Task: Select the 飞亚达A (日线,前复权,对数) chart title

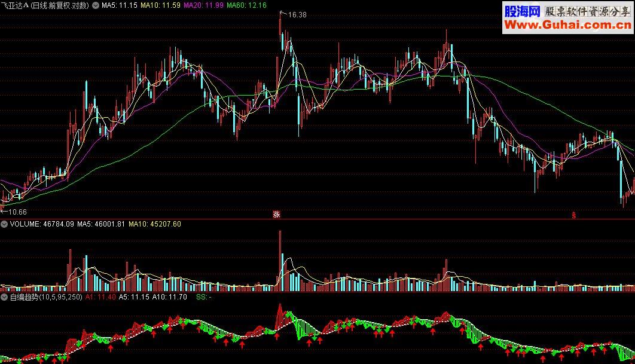Action: [45, 5]
